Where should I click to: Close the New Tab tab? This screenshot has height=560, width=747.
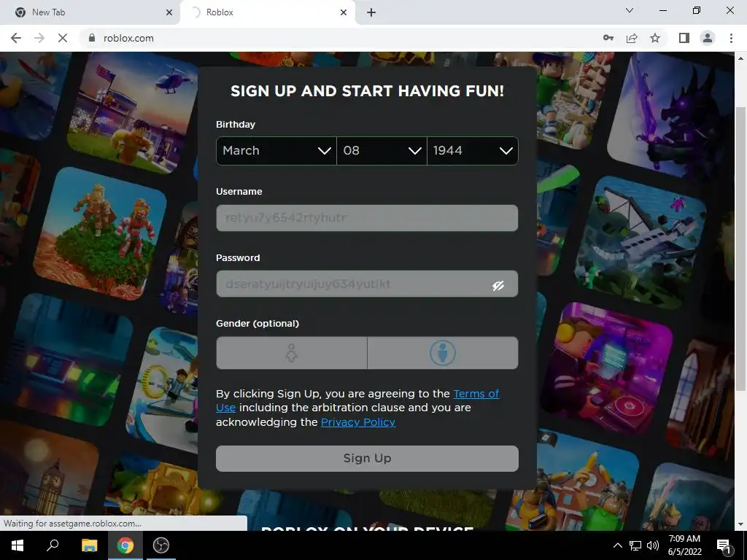tap(169, 12)
